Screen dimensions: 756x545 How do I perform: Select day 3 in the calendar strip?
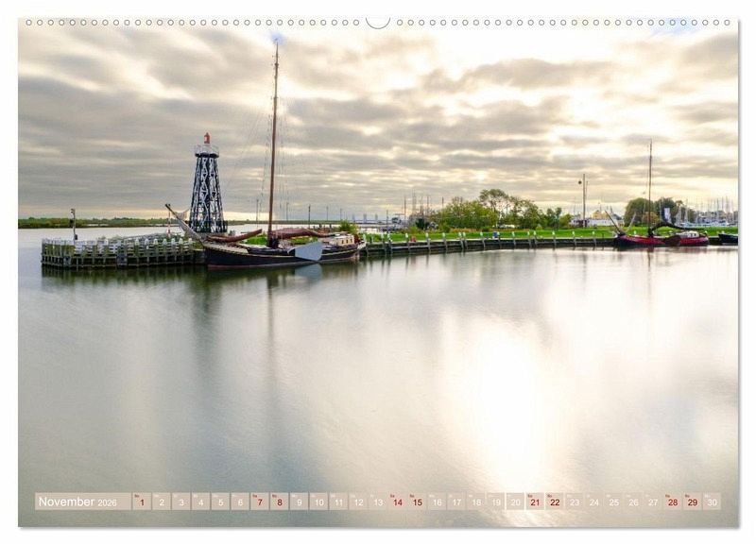coord(181,502)
